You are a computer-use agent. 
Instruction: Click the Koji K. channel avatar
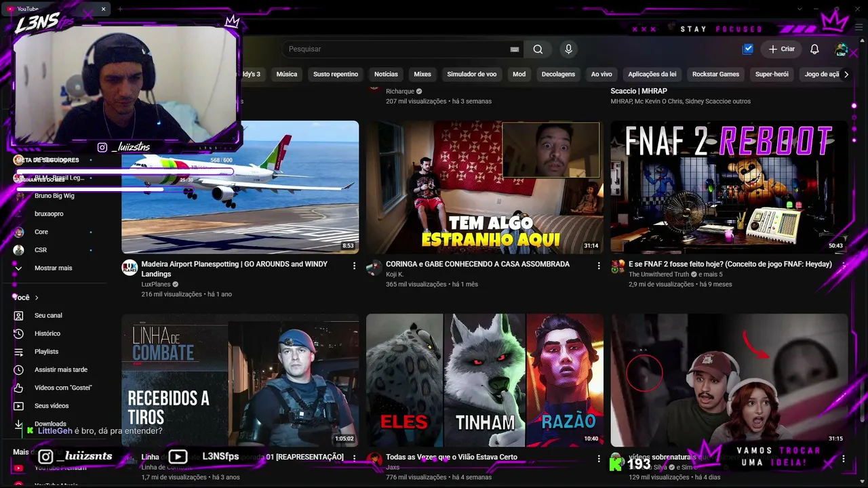coord(374,267)
